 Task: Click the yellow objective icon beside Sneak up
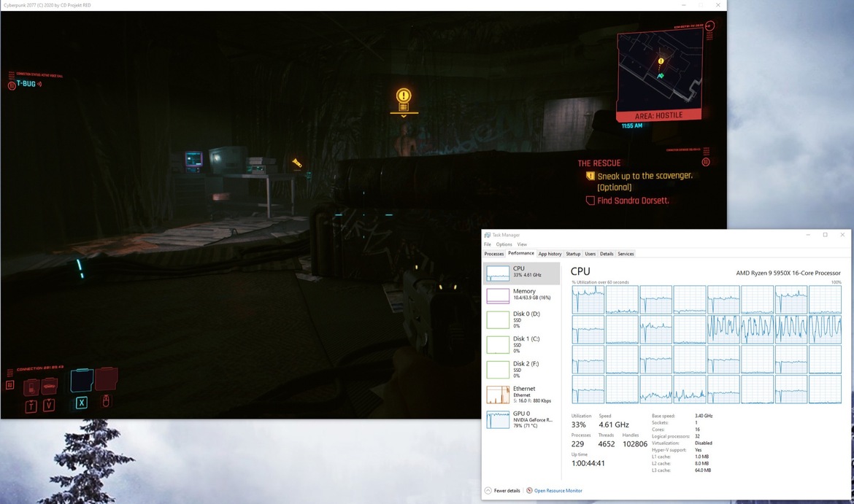coord(590,176)
